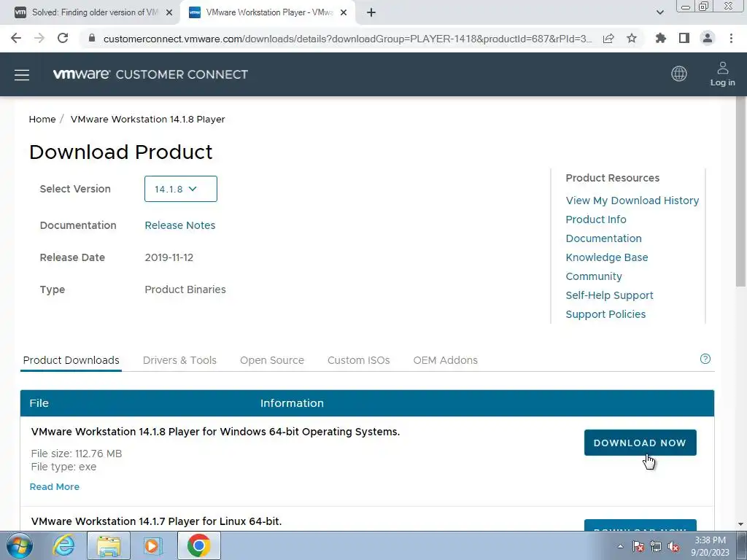Image resolution: width=747 pixels, height=560 pixels.
Task: Close the VMware Workstation Player tab
Action: tap(344, 13)
